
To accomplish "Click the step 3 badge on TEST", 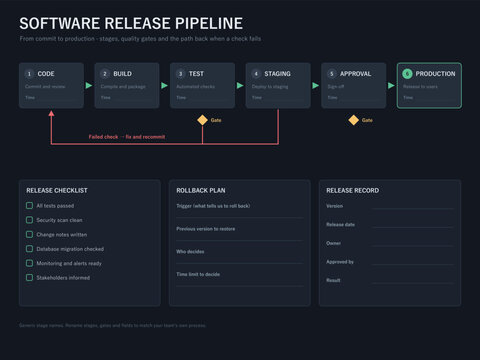I will [180, 74].
